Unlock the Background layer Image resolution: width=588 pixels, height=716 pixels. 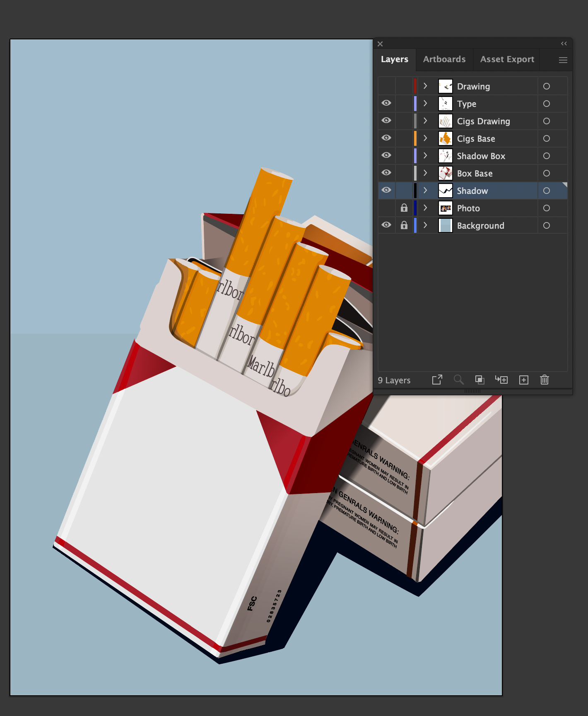click(404, 225)
